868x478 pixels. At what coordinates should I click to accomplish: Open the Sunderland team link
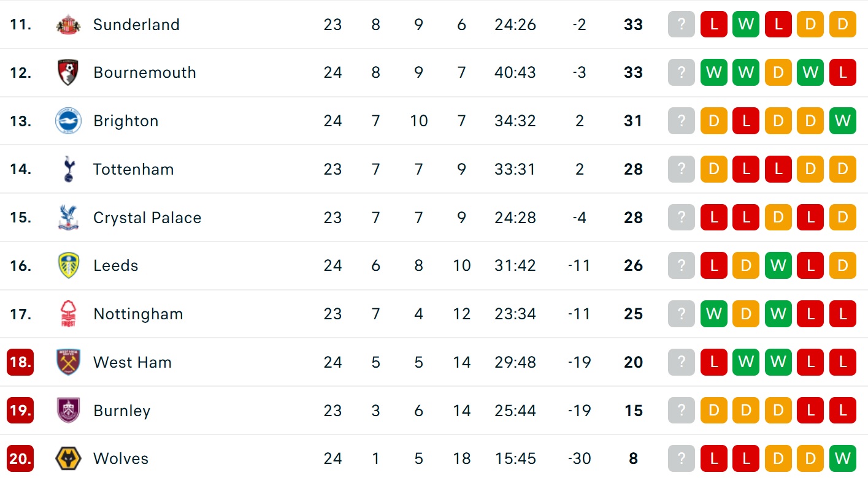point(136,25)
